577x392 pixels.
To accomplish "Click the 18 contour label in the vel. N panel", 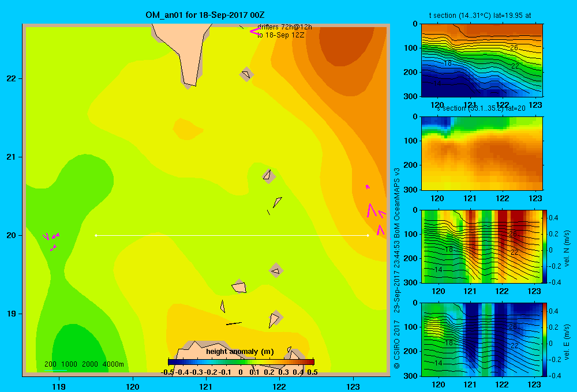I will [x=448, y=249].
